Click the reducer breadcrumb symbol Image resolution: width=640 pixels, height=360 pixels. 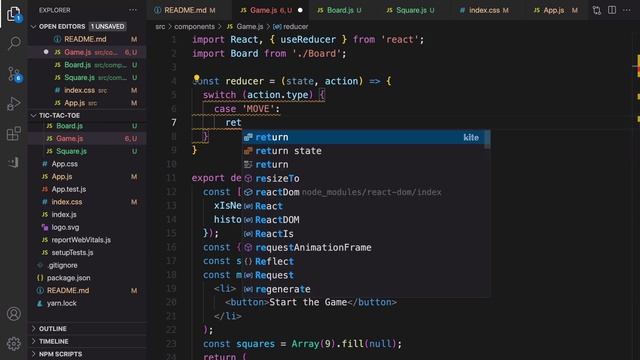[291, 27]
